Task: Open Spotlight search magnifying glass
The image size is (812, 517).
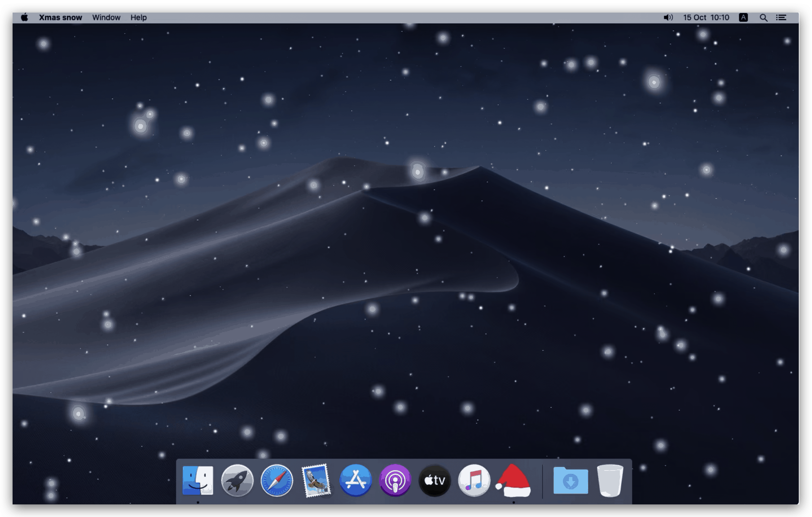Action: click(764, 18)
